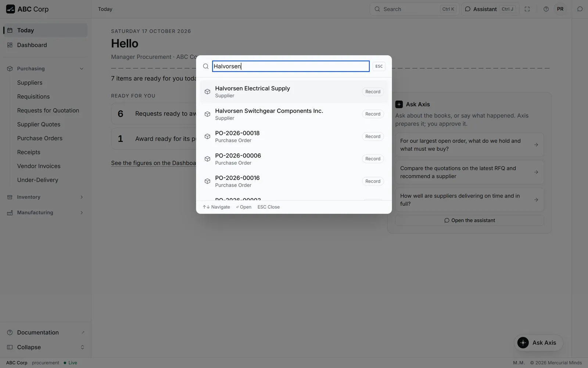
Task: Open Under-Delivery in the sidebar
Action: tap(37, 180)
